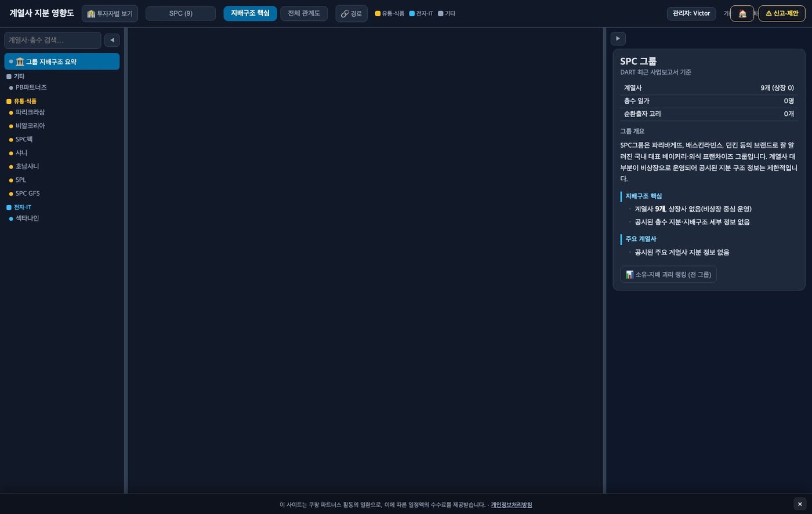Click the building icon on 투자자별 보기

point(91,14)
